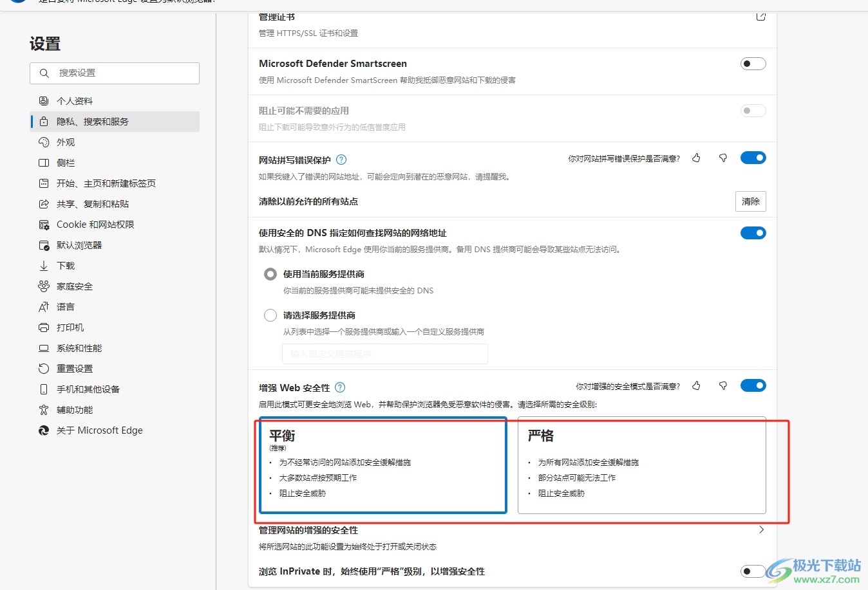This screenshot has height=590, width=868.
Task: Click the Edge logo beside 关于 Microsoft Edge
Action: click(44, 430)
